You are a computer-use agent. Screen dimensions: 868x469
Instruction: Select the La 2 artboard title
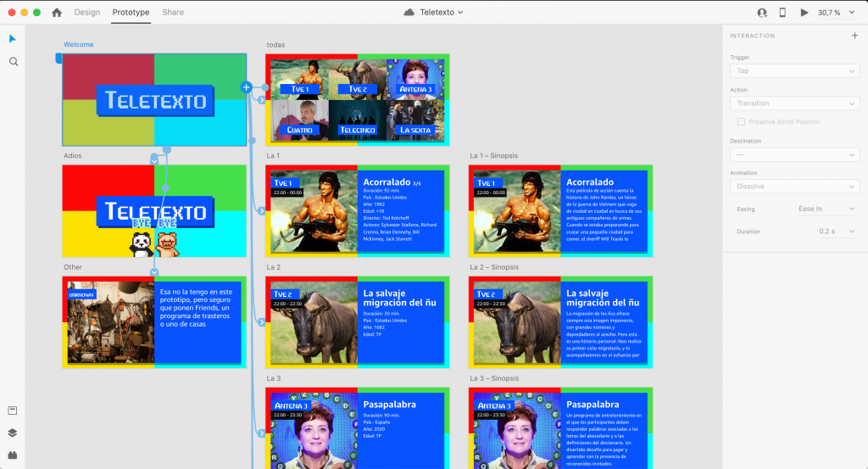coord(274,267)
